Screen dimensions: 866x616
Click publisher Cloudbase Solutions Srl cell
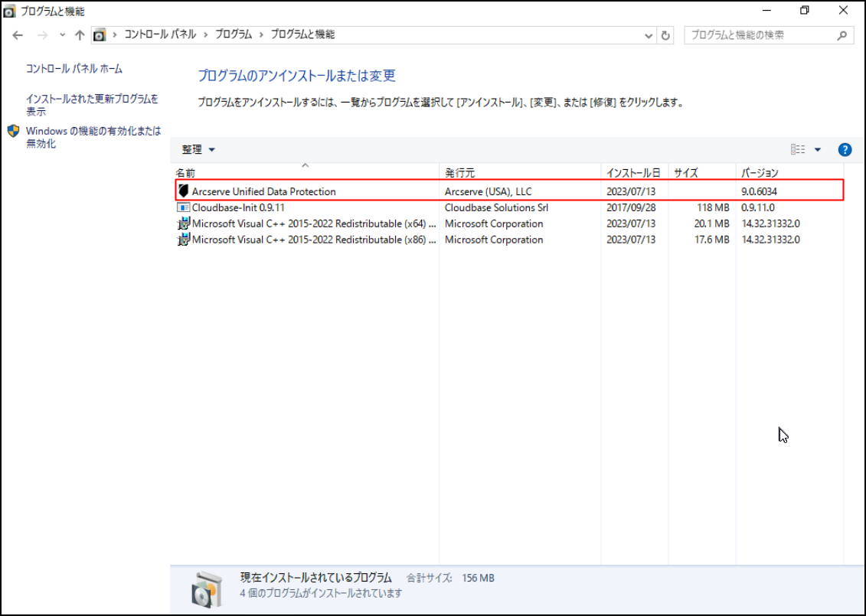pos(496,207)
